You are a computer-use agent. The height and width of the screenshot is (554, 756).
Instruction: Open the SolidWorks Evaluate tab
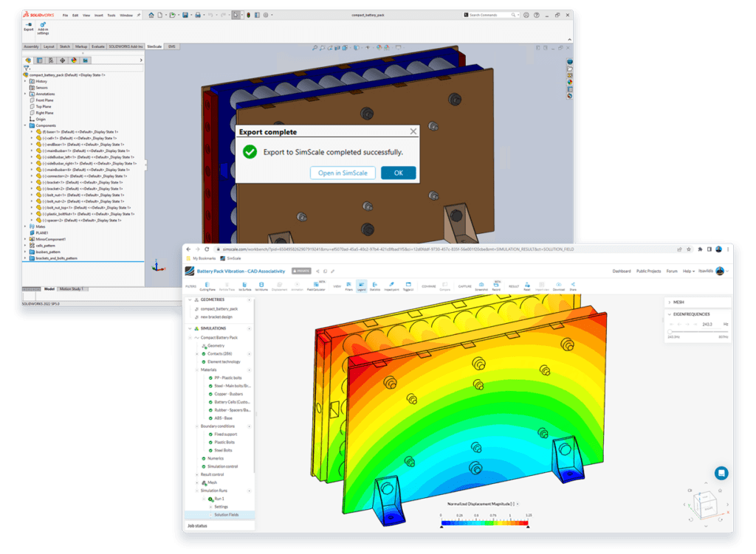[x=97, y=46]
